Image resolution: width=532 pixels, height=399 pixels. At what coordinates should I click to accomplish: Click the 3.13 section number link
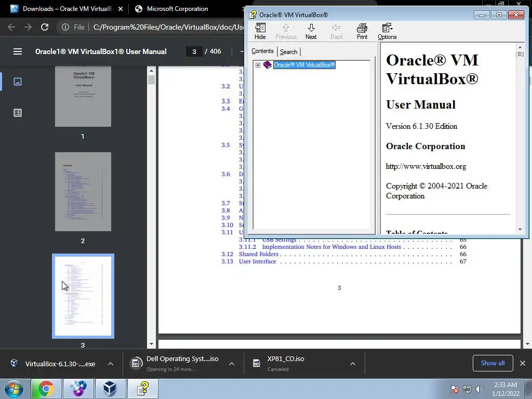point(228,262)
